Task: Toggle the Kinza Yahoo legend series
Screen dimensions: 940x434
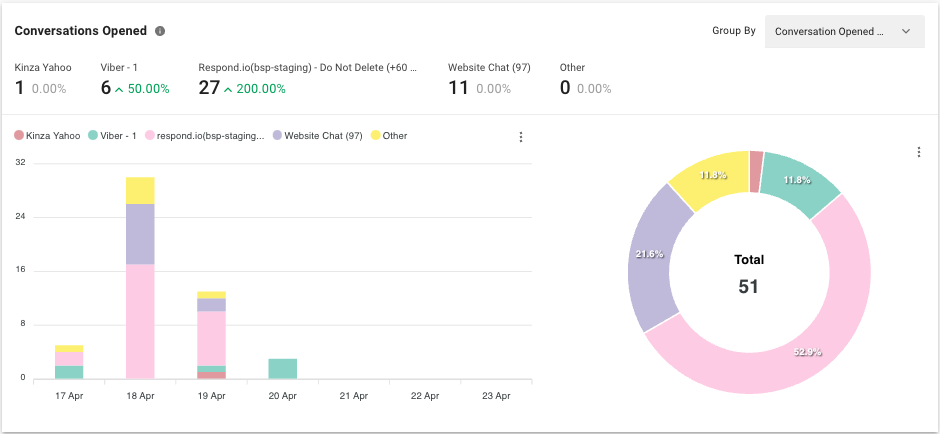Action: pyautogui.click(x=47, y=136)
